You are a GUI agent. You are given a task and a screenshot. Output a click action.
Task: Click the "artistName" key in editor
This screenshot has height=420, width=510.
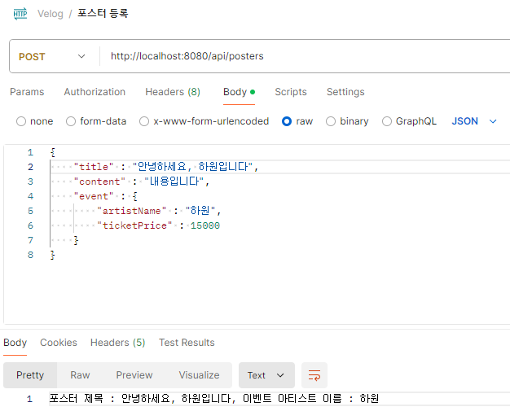point(132,211)
